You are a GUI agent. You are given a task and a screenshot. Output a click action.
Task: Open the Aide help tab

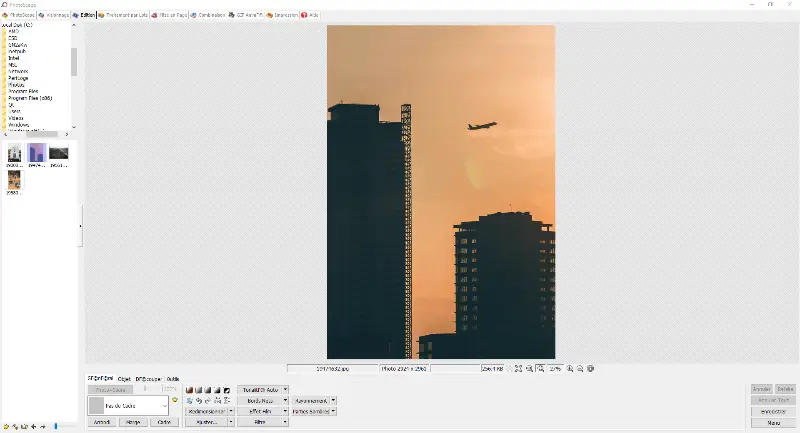click(x=310, y=15)
